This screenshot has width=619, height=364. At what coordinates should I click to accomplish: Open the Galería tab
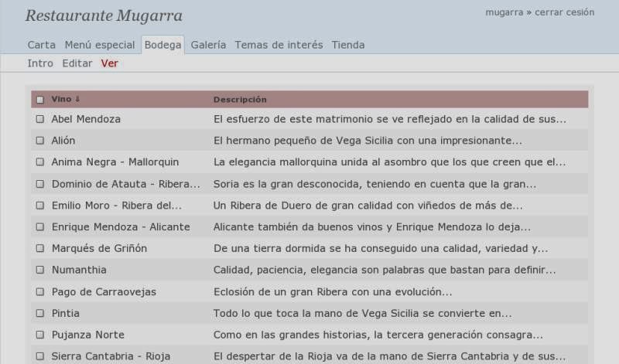coord(208,45)
